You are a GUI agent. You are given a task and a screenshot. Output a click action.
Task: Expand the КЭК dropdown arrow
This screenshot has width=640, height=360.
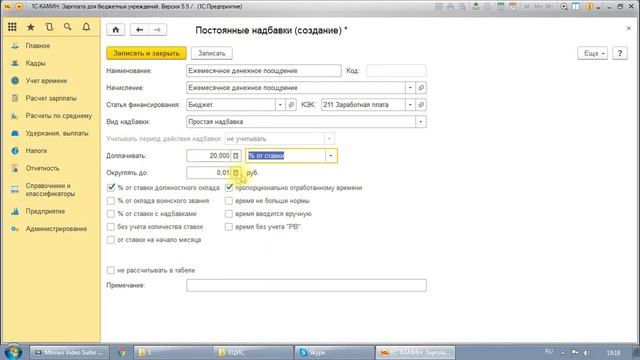pyautogui.click(x=410, y=105)
